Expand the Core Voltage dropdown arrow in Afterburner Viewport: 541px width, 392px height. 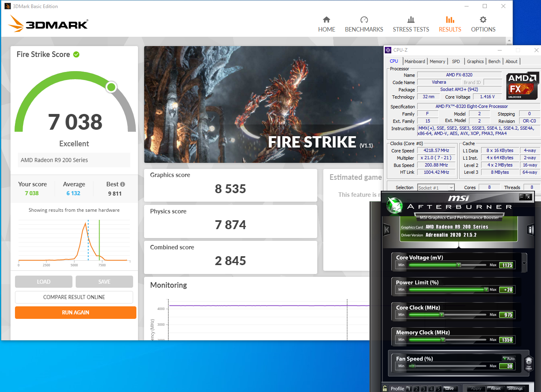click(524, 263)
